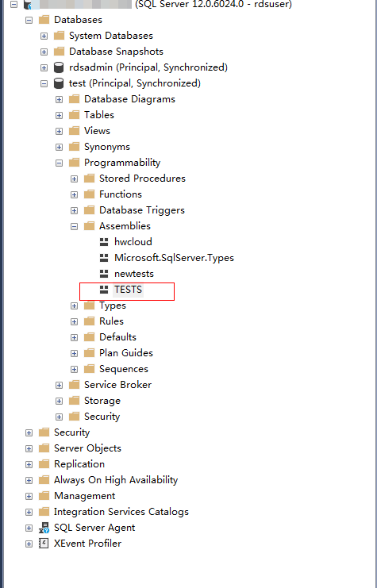Click the Microsoft.SqlServer.Types assembly icon
Viewport: 377px width, 588px height.
(x=104, y=258)
